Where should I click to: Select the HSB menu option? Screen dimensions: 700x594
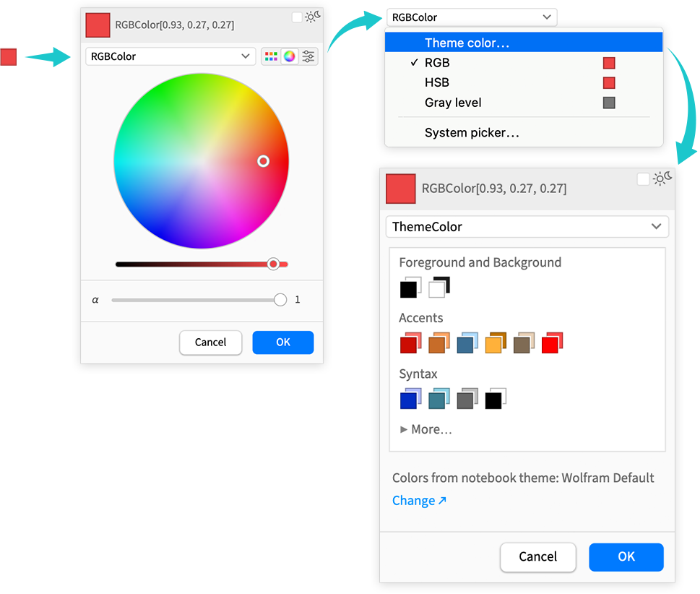pyautogui.click(x=524, y=82)
